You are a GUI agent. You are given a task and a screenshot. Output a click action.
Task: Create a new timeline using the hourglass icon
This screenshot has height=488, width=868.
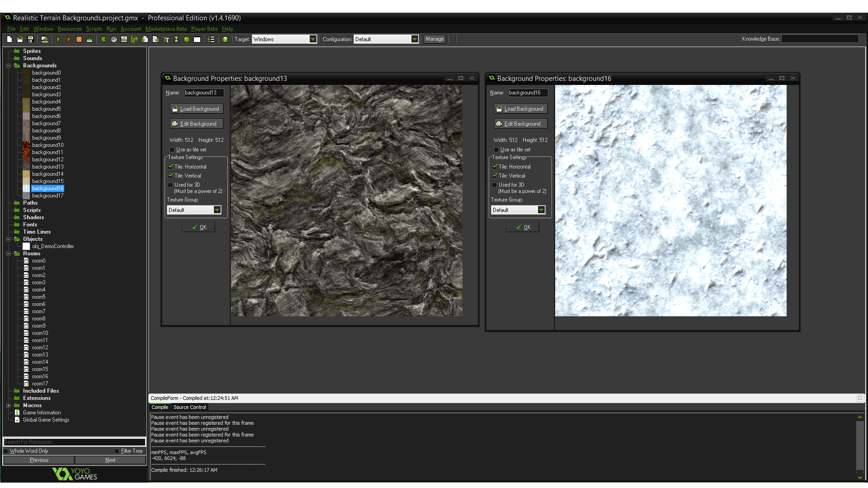tap(176, 39)
